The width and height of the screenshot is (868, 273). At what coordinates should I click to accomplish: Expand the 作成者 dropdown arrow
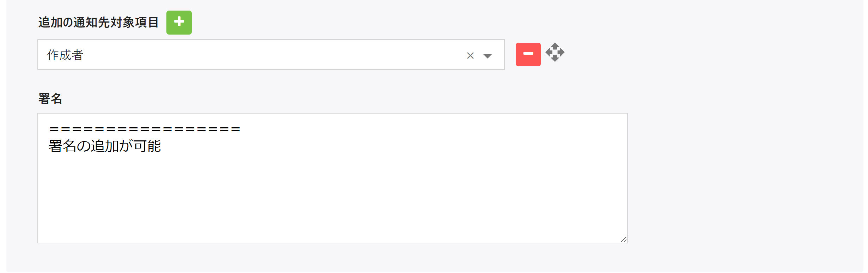click(x=487, y=56)
